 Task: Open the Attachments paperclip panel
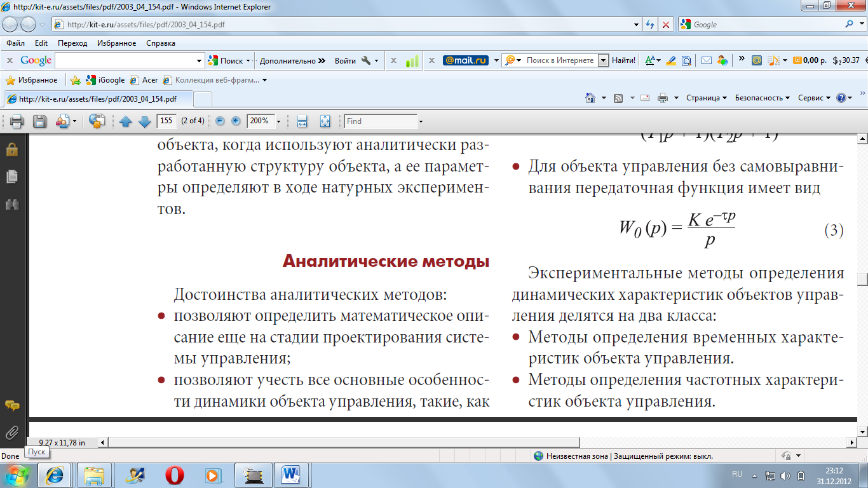(x=12, y=433)
